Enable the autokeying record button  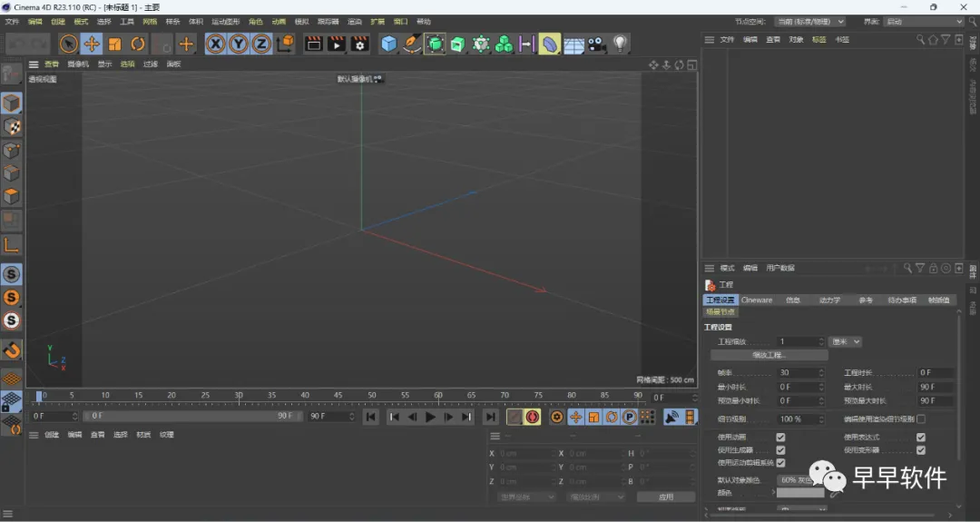(533, 417)
